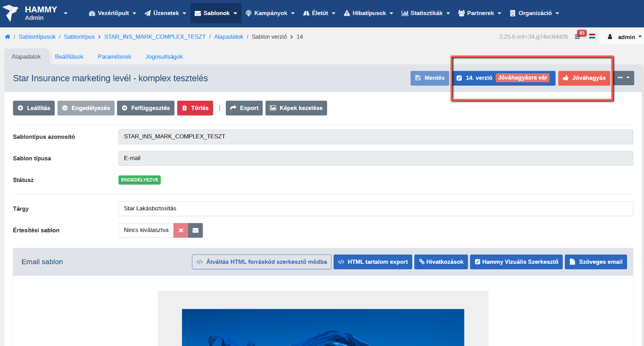Image resolution: width=644 pixels, height=346 pixels.
Task: Switch to HTML source code editor mode
Action: click(261, 262)
